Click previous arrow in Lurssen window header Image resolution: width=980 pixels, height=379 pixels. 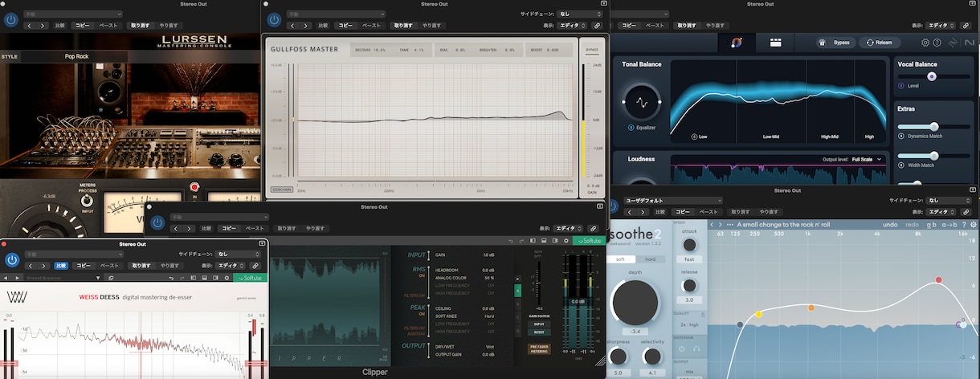30,26
